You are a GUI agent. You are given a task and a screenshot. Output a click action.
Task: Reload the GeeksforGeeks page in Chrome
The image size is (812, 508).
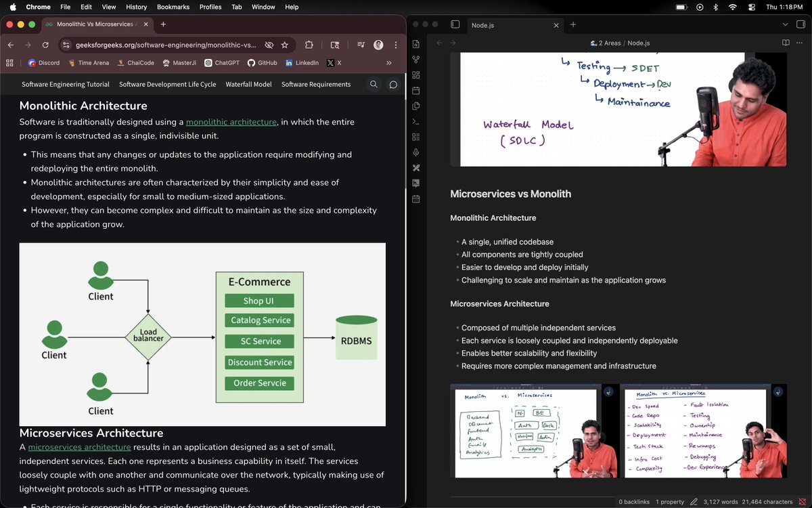point(45,45)
